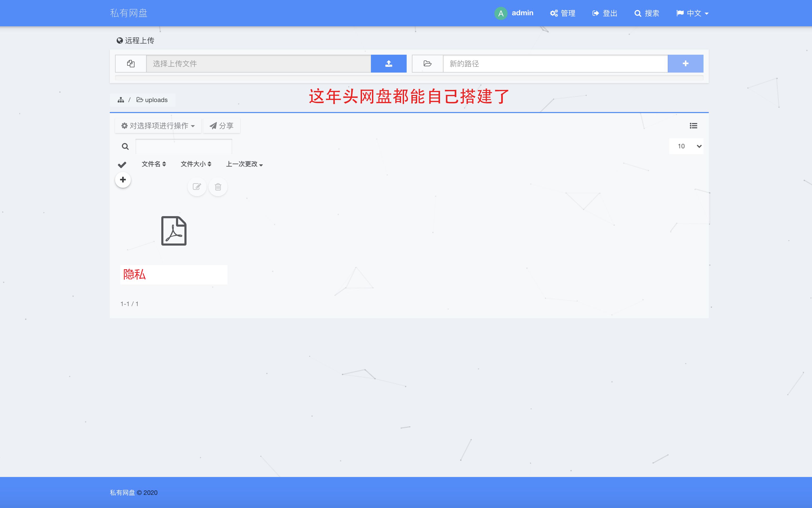Click the round plus select button on file
Viewport: 812px width, 508px height.
123,180
